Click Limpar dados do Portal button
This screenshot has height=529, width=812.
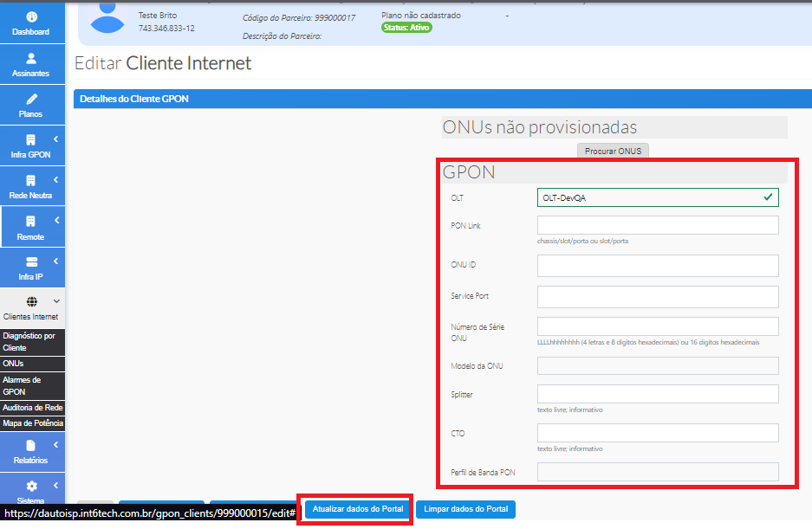tap(465, 509)
